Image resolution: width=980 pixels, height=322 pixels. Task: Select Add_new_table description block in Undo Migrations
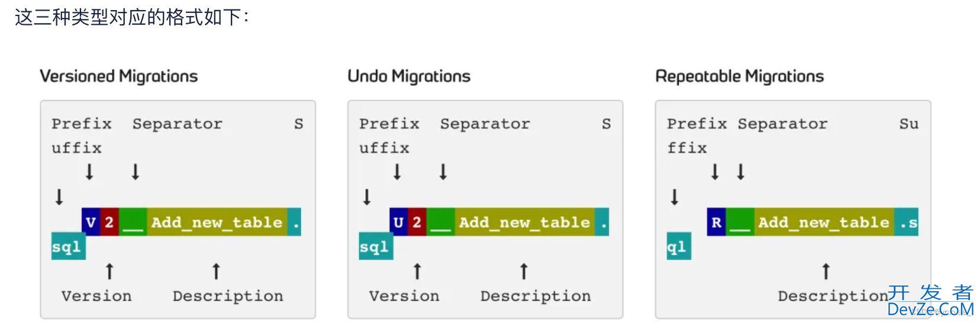pos(524,223)
